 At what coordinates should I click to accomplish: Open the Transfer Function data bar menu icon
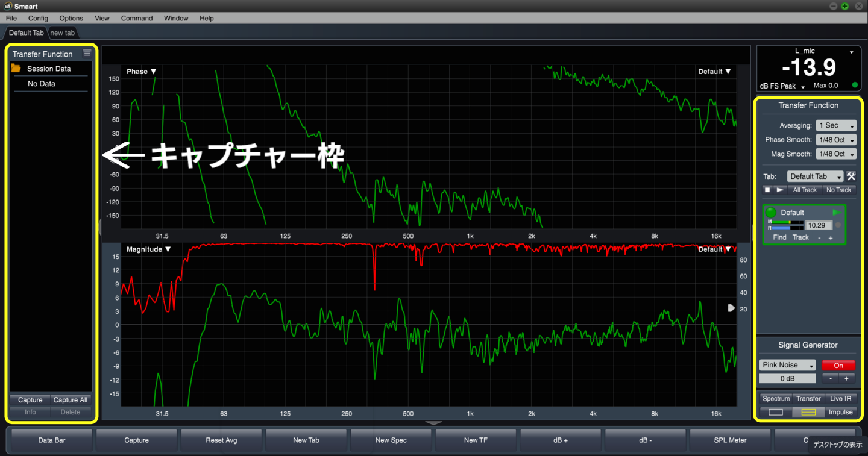coord(87,53)
